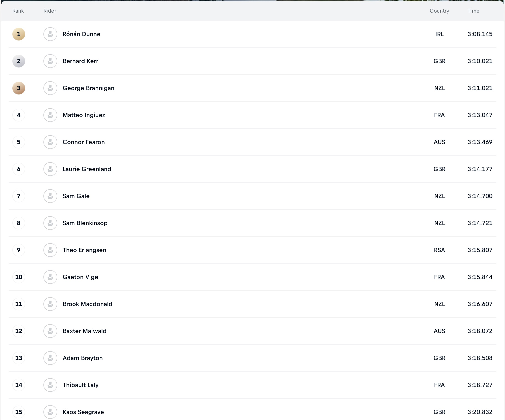This screenshot has height=420, width=505.
Task: Select Adam Brayton's time 3:18.508
Action: (480, 358)
